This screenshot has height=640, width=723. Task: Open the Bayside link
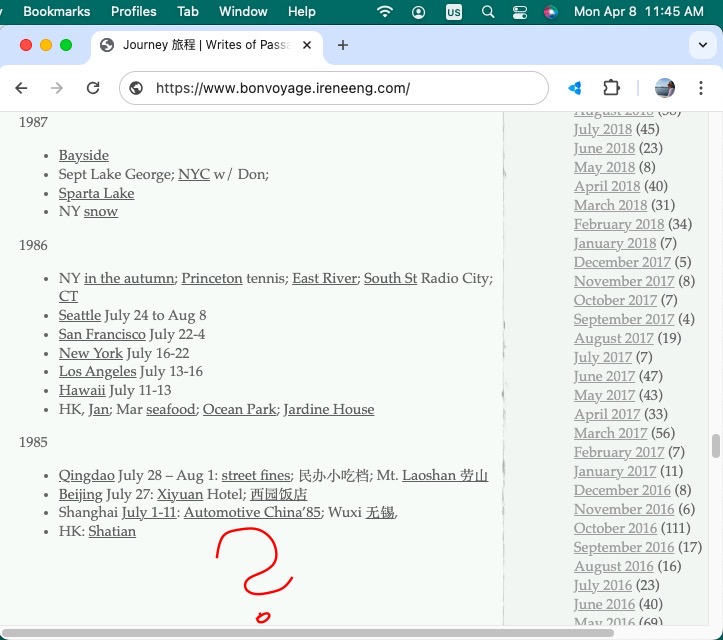click(x=83, y=155)
